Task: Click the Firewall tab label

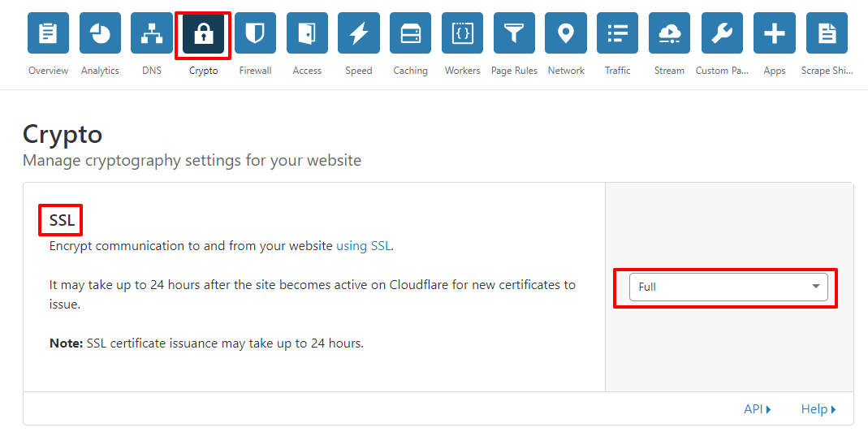Action: [255, 71]
